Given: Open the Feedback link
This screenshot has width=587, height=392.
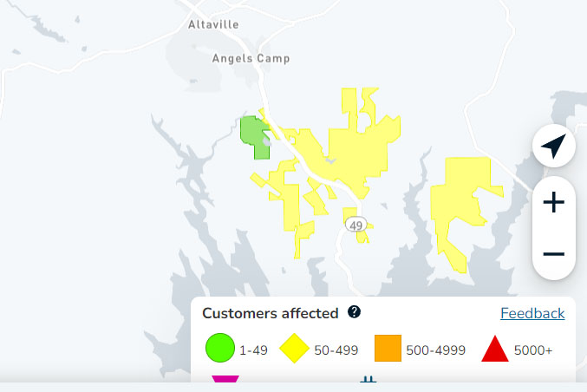Looking at the screenshot, I should (x=532, y=313).
